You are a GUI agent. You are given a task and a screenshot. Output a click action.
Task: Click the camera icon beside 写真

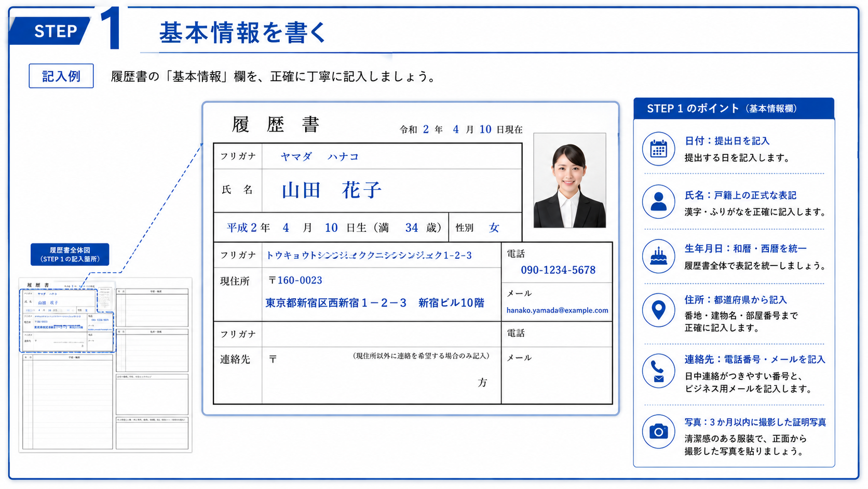(x=658, y=431)
